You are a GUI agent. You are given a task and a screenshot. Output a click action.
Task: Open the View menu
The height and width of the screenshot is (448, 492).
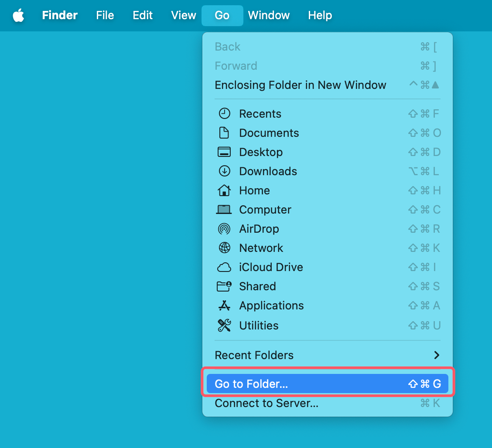click(183, 15)
